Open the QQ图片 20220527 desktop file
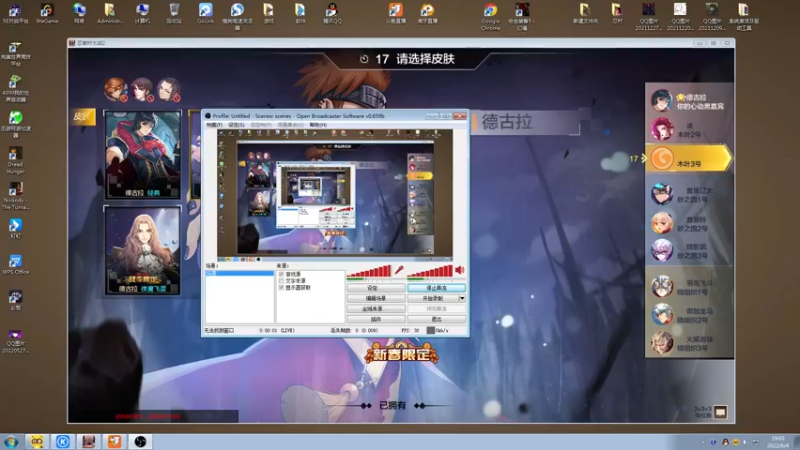The image size is (800, 450). (15, 341)
